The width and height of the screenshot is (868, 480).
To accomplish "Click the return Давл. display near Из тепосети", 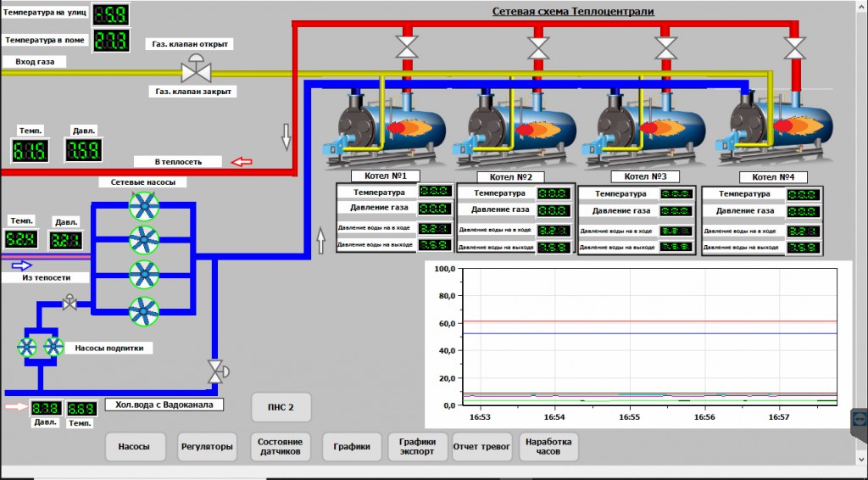I will click(66, 240).
